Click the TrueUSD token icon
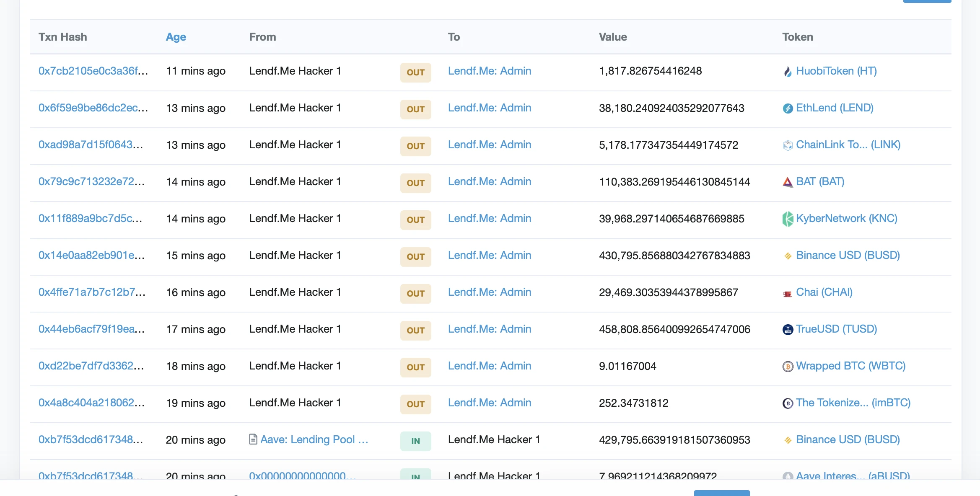The image size is (980, 496). (x=788, y=330)
